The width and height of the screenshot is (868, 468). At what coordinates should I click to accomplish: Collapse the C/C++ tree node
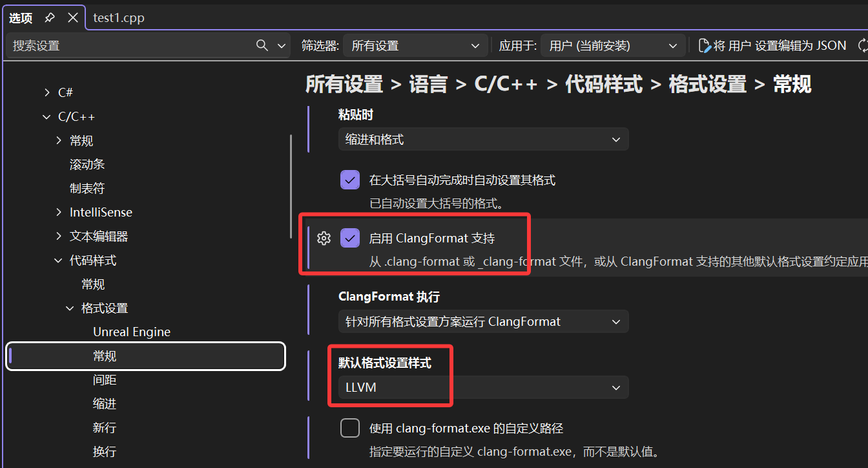click(46, 116)
